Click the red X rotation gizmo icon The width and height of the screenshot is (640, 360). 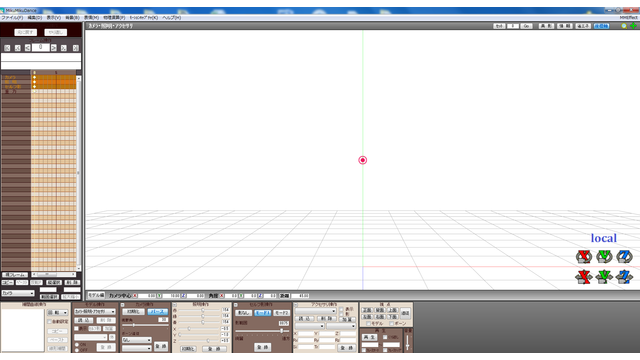(584, 256)
